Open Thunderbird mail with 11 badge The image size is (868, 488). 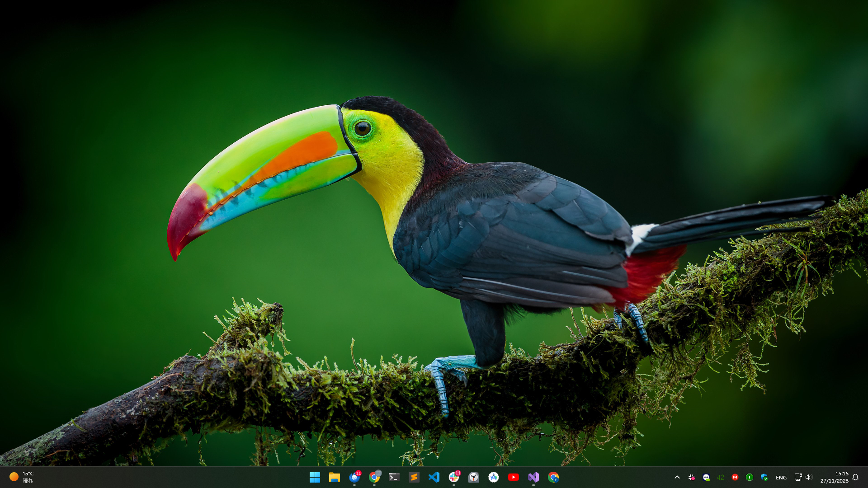pos(354,477)
